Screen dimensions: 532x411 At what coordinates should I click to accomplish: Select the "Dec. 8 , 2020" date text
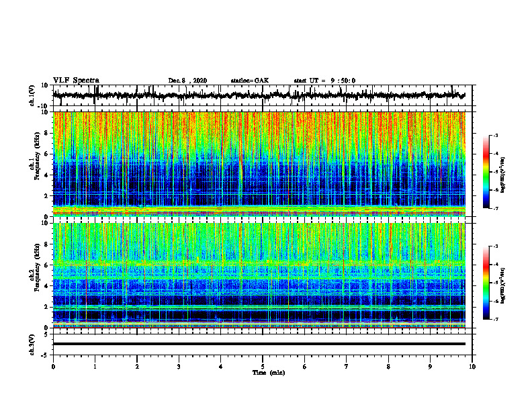pyautogui.click(x=187, y=81)
